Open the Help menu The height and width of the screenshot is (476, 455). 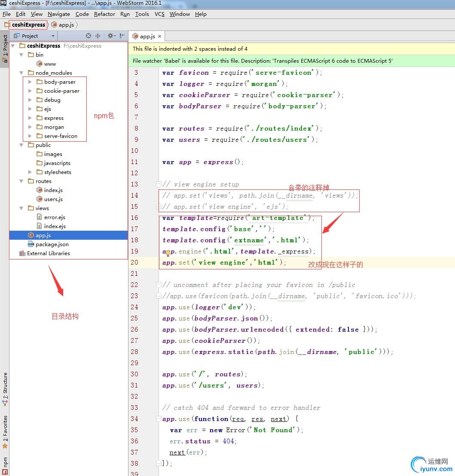(201, 14)
